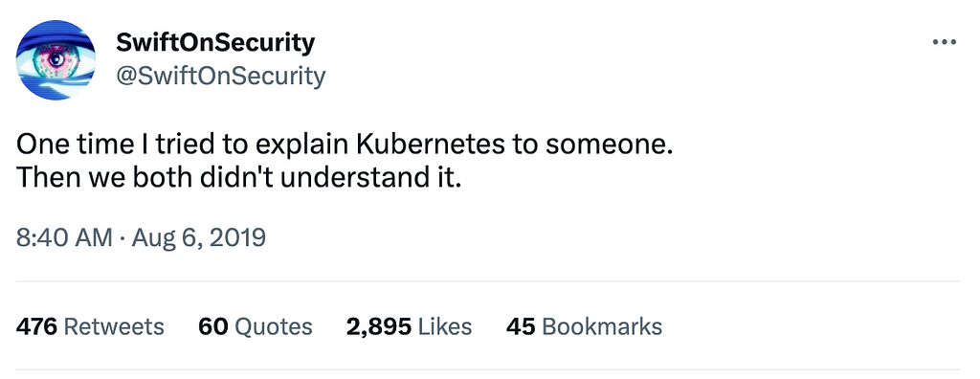Click the line "Then we both didn't understand it."

(238, 178)
